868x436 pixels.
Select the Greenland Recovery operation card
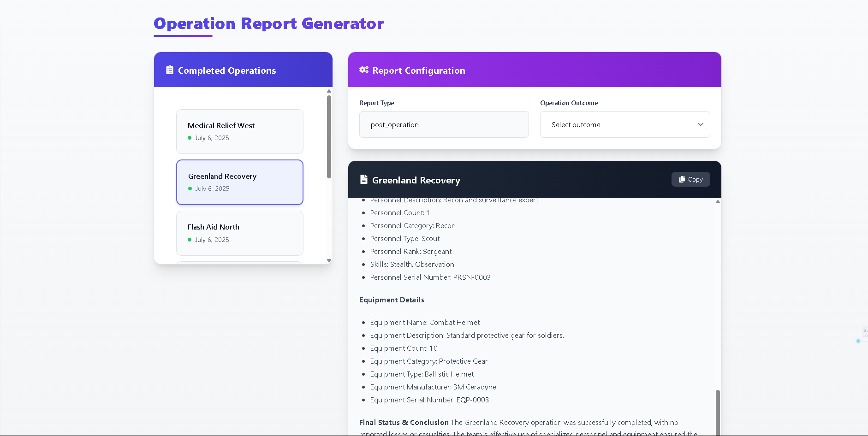coord(240,182)
